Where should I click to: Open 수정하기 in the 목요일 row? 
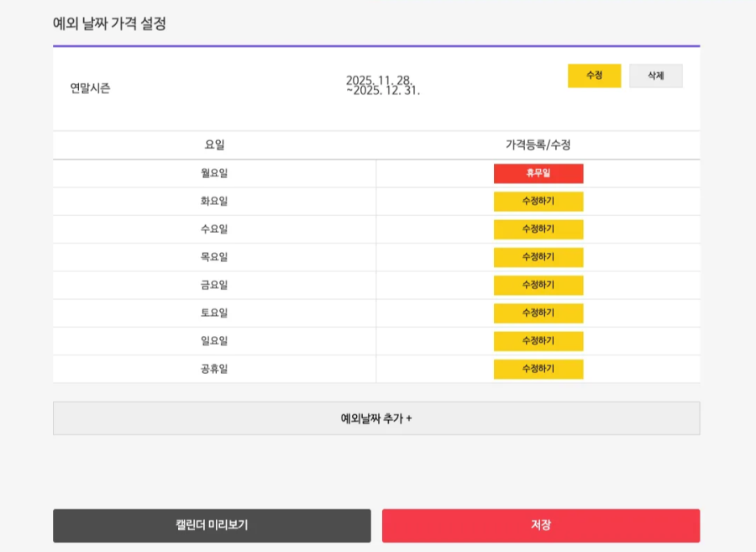tap(538, 257)
